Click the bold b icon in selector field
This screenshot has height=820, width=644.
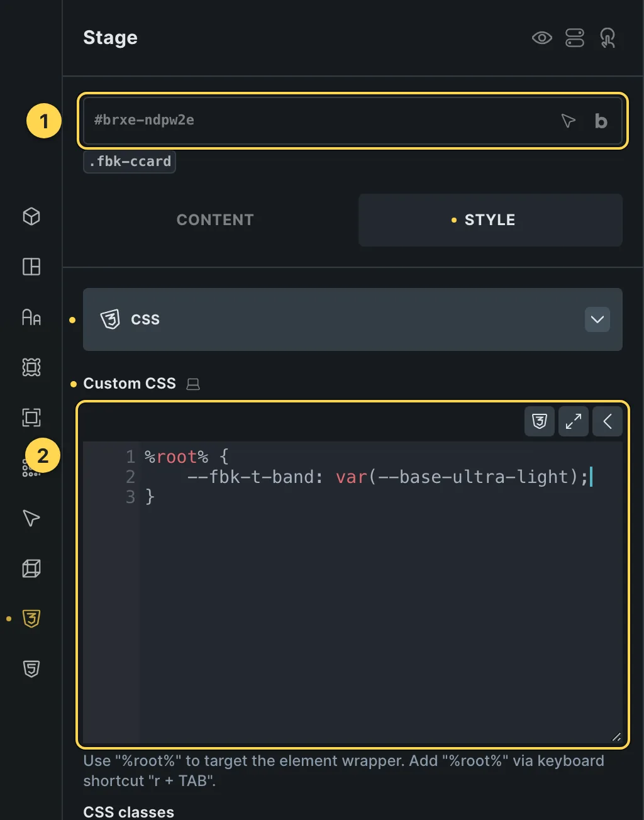pos(601,121)
